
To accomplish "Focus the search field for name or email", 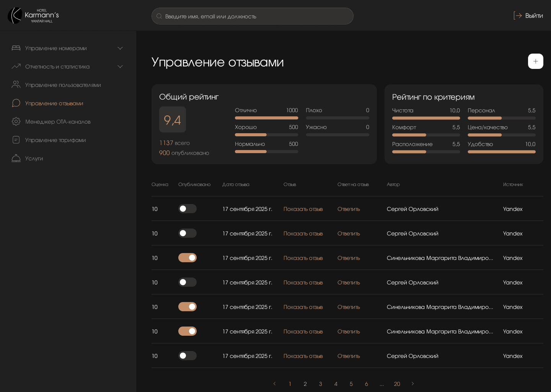I will (x=253, y=16).
